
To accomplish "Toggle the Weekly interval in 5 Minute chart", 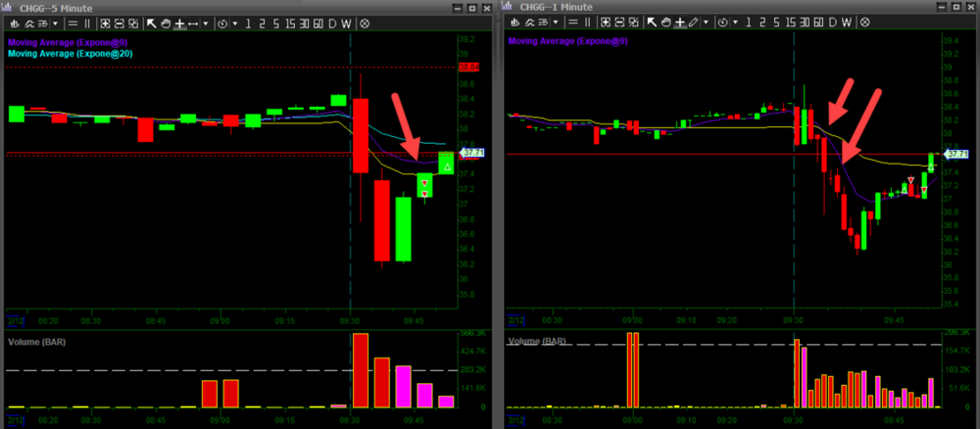I will pos(347,22).
